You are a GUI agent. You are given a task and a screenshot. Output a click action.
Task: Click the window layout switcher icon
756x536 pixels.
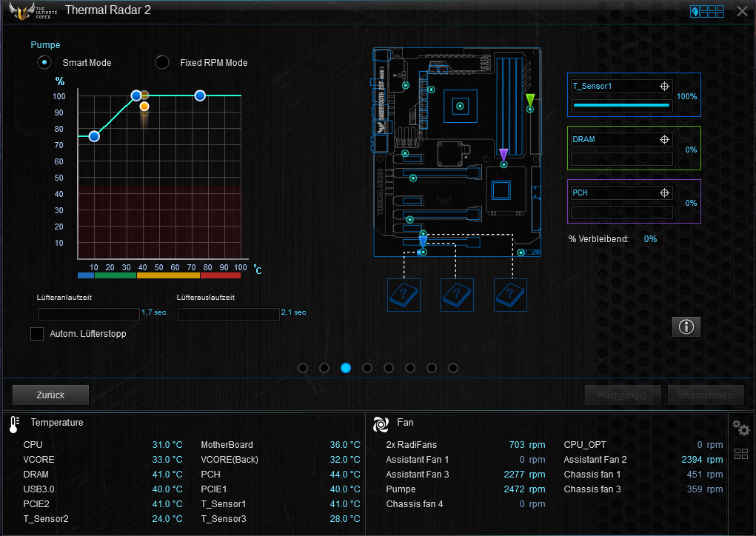pyautogui.click(x=707, y=11)
